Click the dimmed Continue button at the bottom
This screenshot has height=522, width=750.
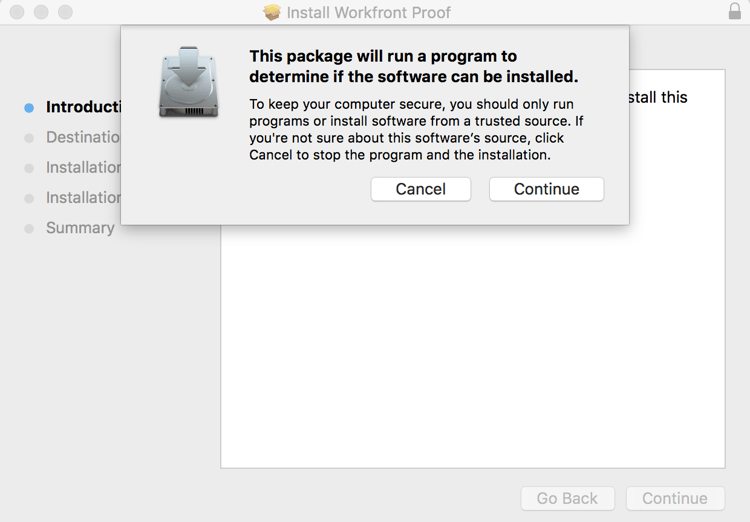coord(675,498)
